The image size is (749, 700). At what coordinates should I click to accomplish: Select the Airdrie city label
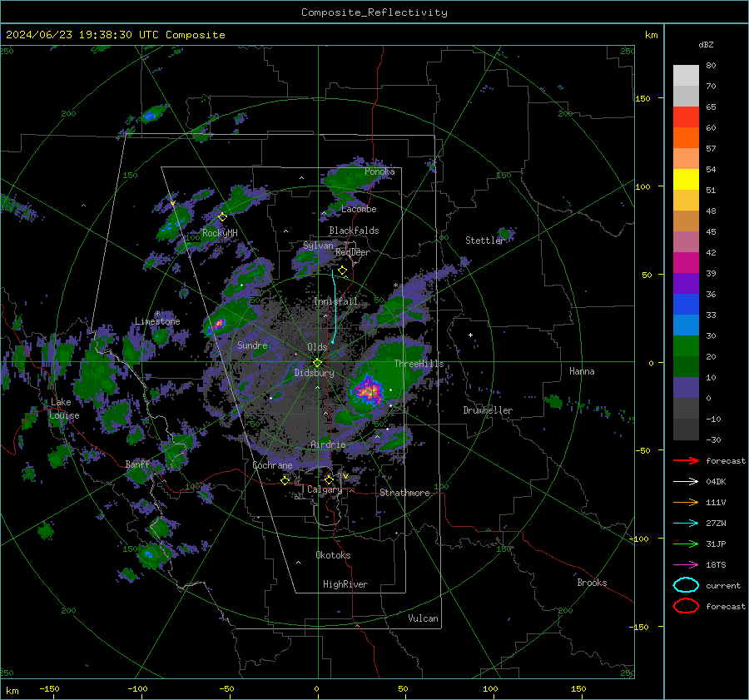[328, 444]
